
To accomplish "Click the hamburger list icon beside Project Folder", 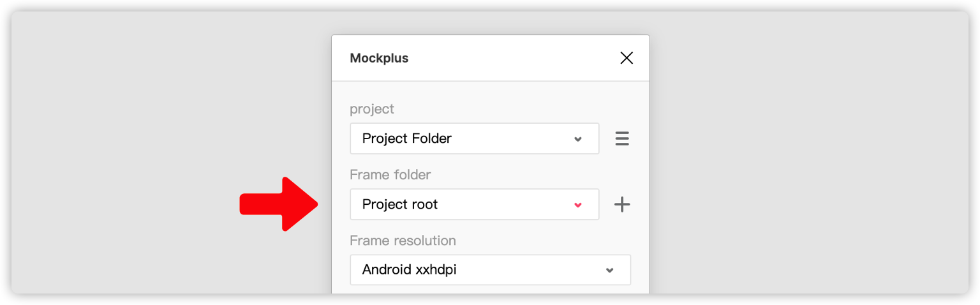I will click(x=622, y=138).
